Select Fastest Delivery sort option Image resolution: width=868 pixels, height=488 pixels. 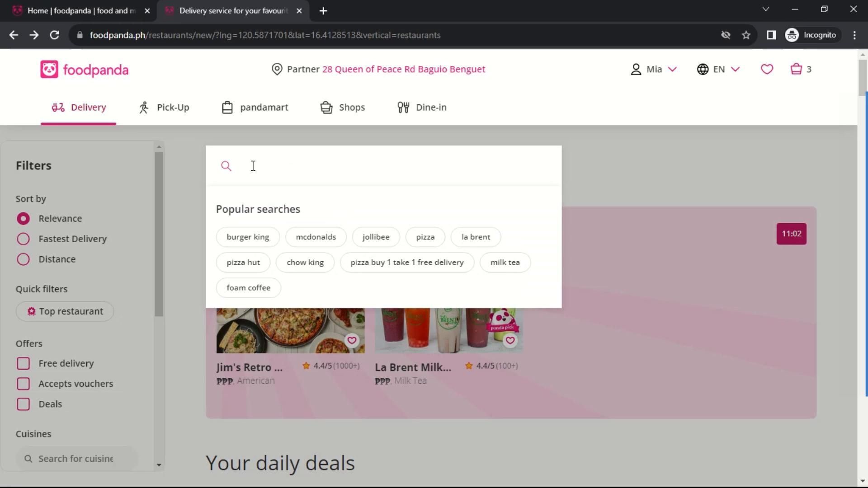(23, 239)
